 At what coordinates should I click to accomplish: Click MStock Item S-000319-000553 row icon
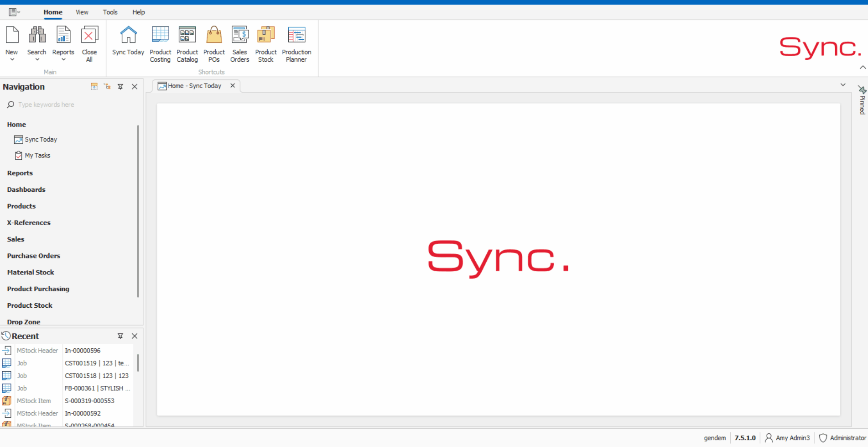pos(7,401)
